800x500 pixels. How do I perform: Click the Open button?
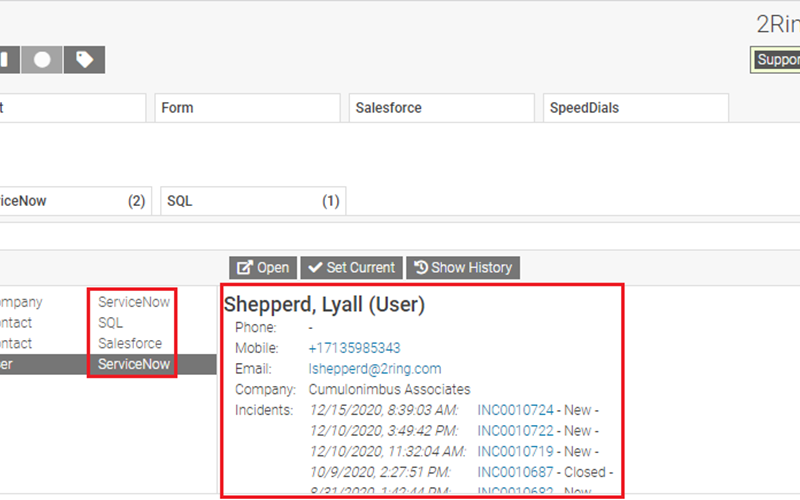(x=263, y=267)
